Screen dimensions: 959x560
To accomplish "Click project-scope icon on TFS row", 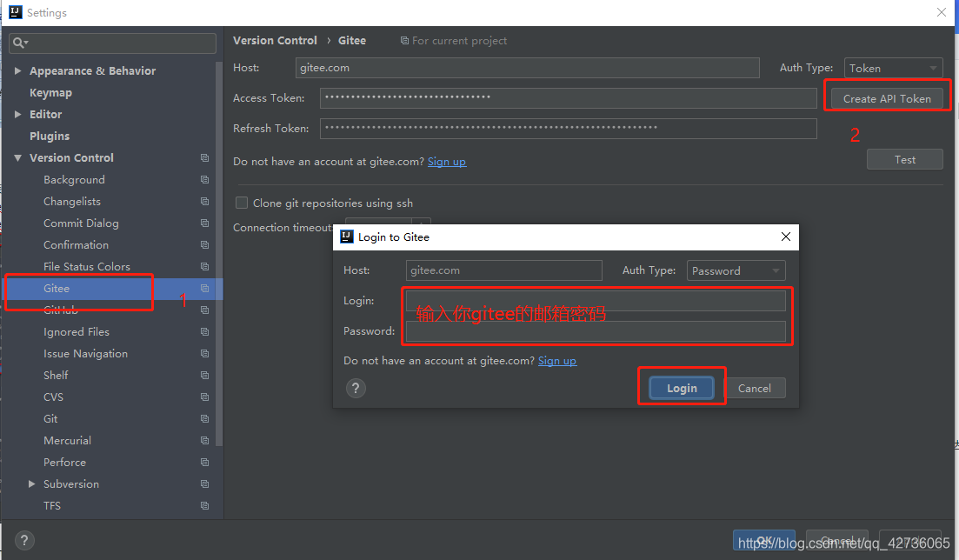I will tap(205, 505).
